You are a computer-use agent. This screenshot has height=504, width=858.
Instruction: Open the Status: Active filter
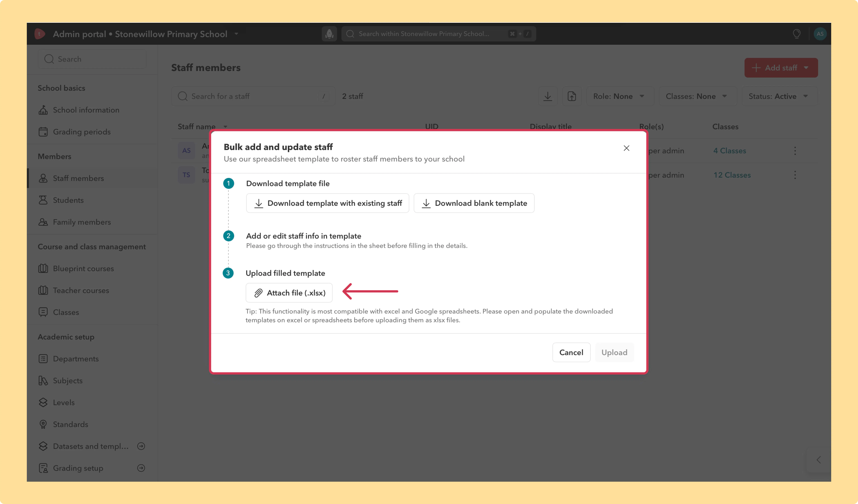[x=779, y=96]
